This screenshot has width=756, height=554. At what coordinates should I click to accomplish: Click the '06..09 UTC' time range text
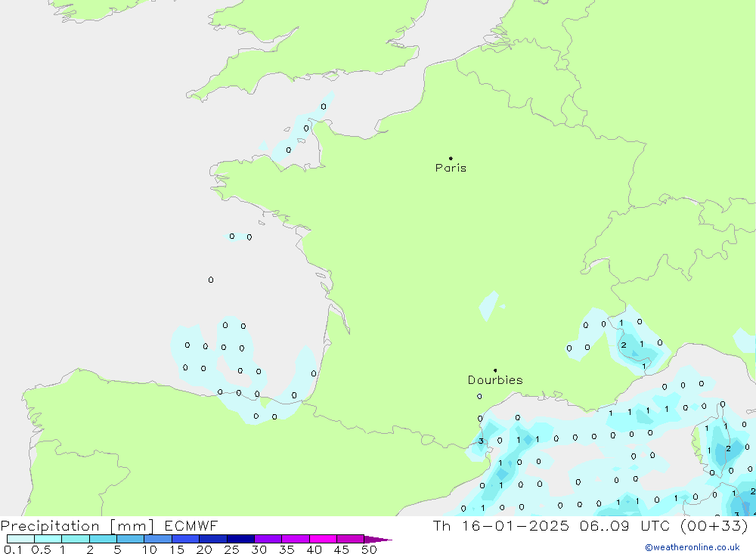(624, 525)
